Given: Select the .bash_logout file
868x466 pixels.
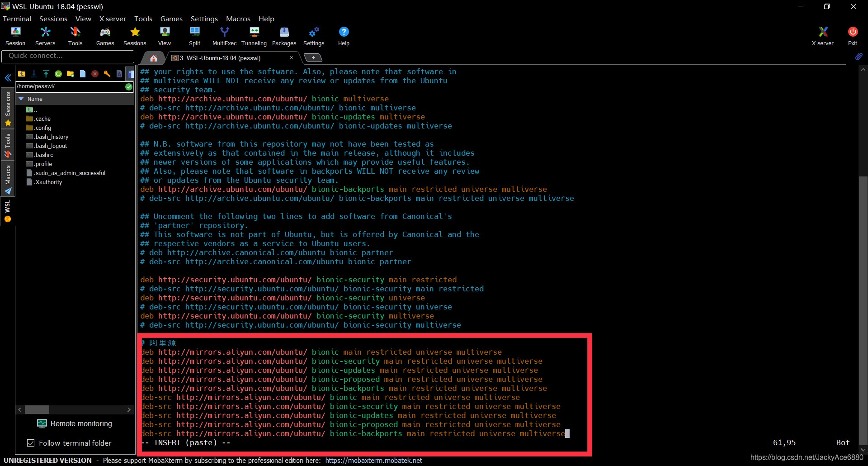Looking at the screenshot, I should (47, 146).
